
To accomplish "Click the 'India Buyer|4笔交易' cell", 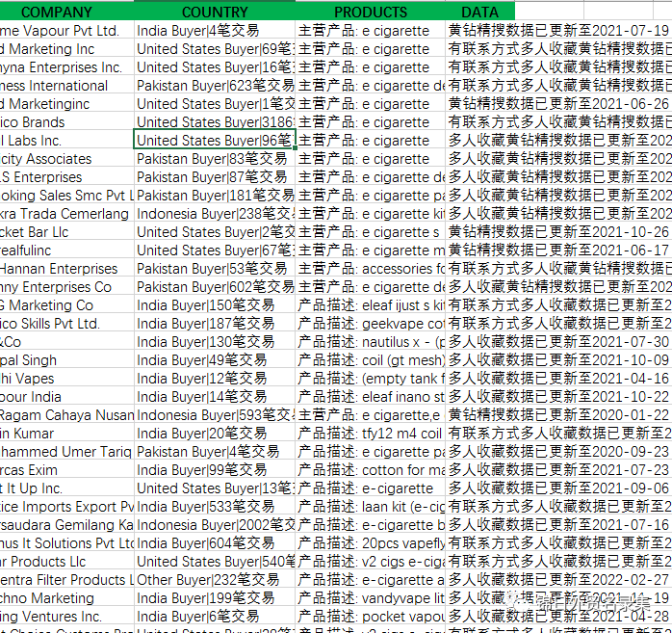I will pos(215,31).
